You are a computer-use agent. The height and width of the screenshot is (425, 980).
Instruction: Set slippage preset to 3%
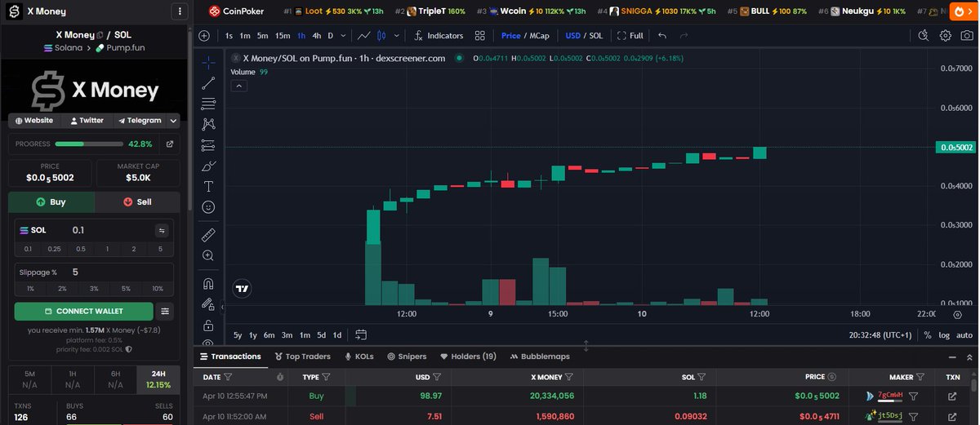pos(94,289)
